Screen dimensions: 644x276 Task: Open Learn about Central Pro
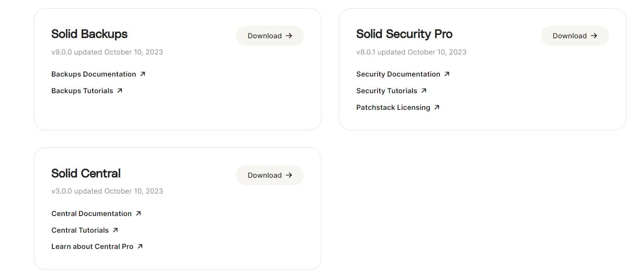(x=91, y=246)
